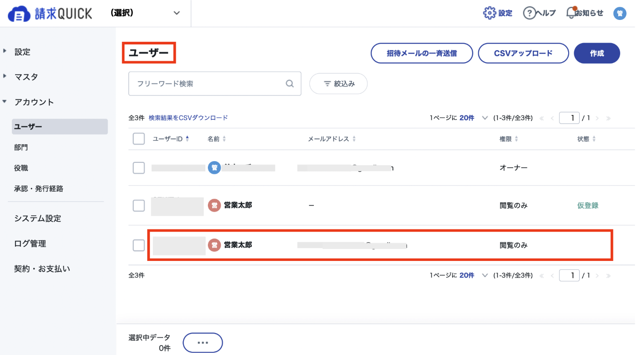Click the blue avatar in the オーナー row
This screenshot has width=644, height=355.
(214, 168)
